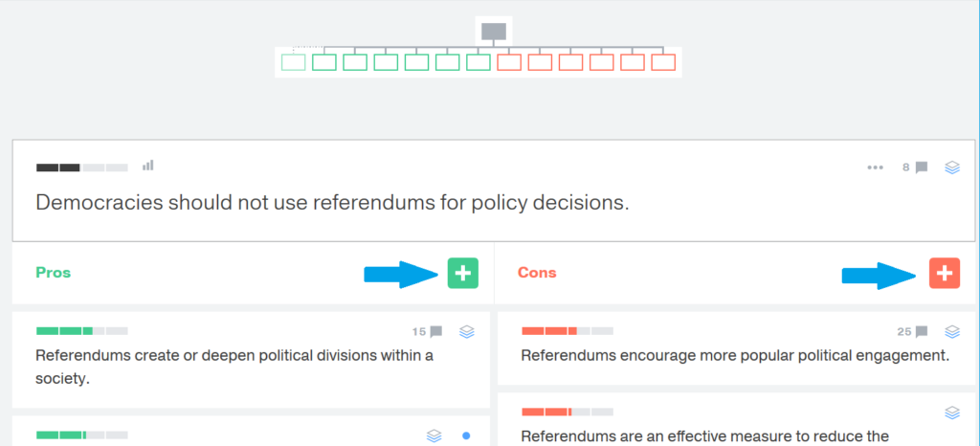Add a new Con claim with red plus
The height and width of the screenshot is (446, 980).
tap(945, 273)
